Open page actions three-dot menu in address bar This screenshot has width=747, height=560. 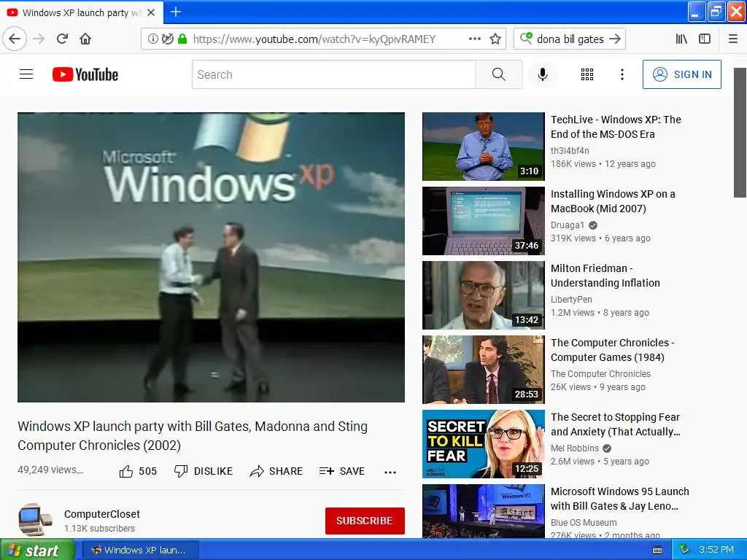(474, 39)
